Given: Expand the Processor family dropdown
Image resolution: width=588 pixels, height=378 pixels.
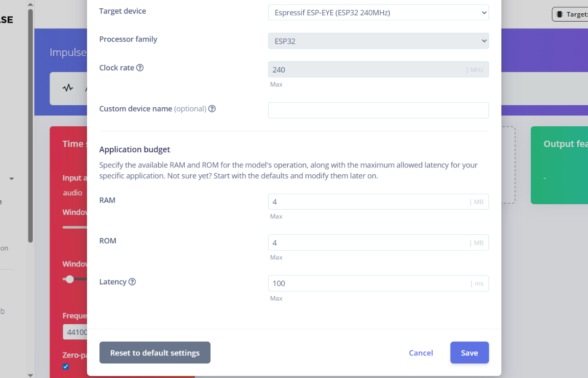Looking at the screenshot, I should [x=378, y=41].
